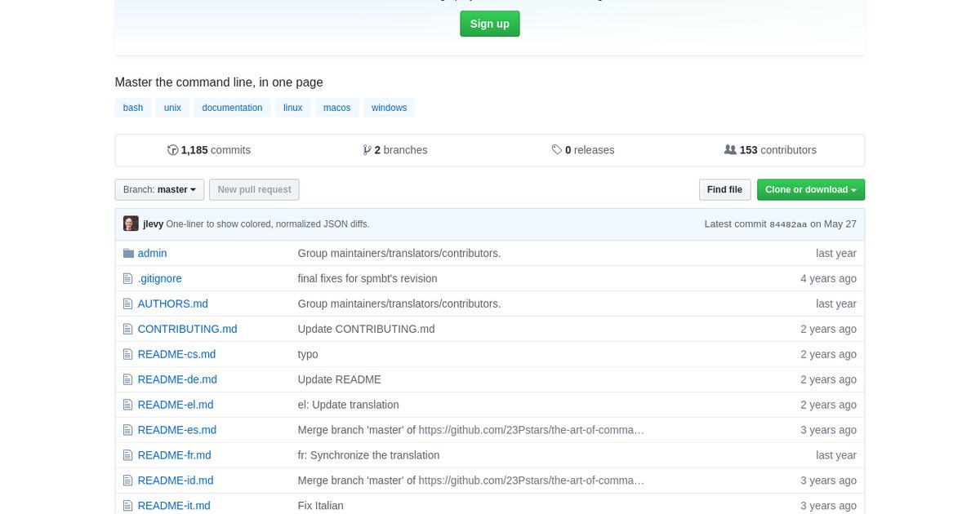Click the file icon beside .gitignore
The width and height of the screenshot is (980, 514).
[128, 278]
